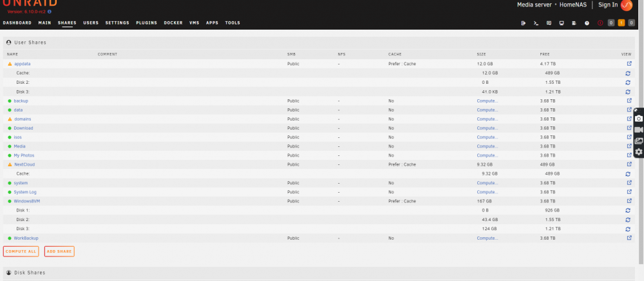
Task: Click the version info icon beside 6.10.0-rc2
Action: (x=50, y=12)
